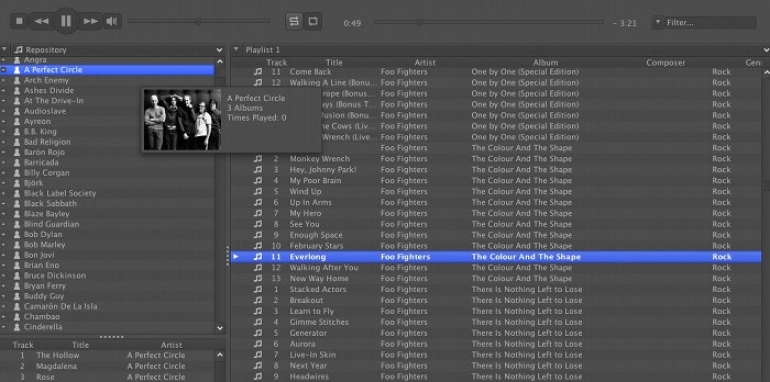The width and height of the screenshot is (770, 382).
Task: Click the volume slider handle
Action: [198, 21]
